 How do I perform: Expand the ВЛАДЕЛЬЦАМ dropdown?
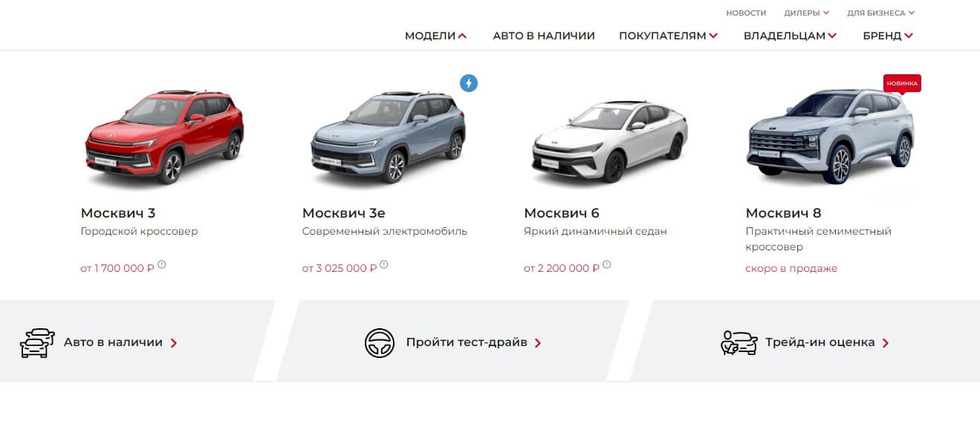coord(790,36)
